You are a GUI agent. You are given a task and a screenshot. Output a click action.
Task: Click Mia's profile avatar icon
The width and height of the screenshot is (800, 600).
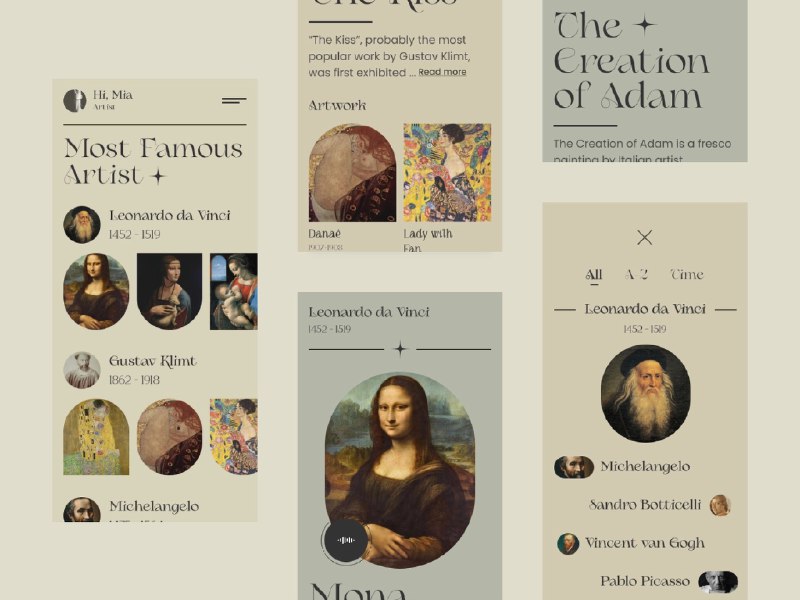tap(74, 101)
